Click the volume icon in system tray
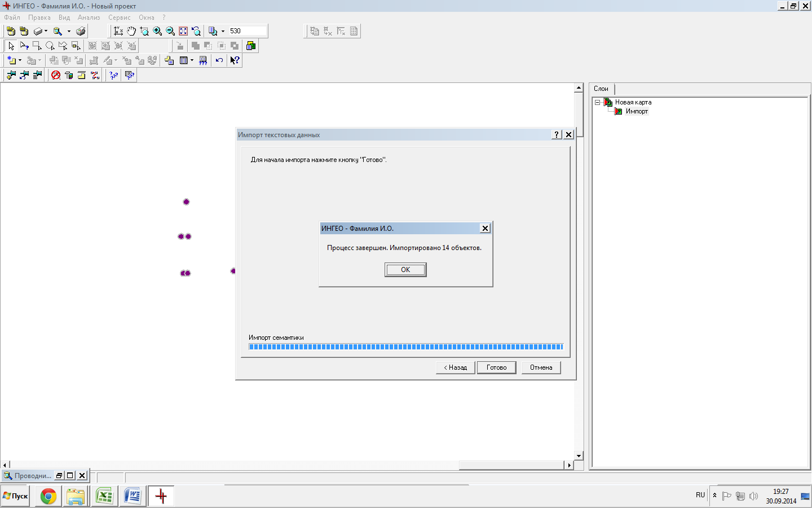This screenshot has height=508, width=812. [753, 496]
